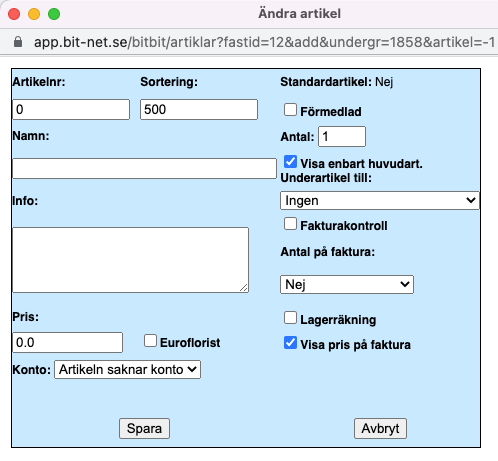Image resolution: width=498 pixels, height=461 pixels.
Task: Click inside the Info text area
Action: [130, 260]
